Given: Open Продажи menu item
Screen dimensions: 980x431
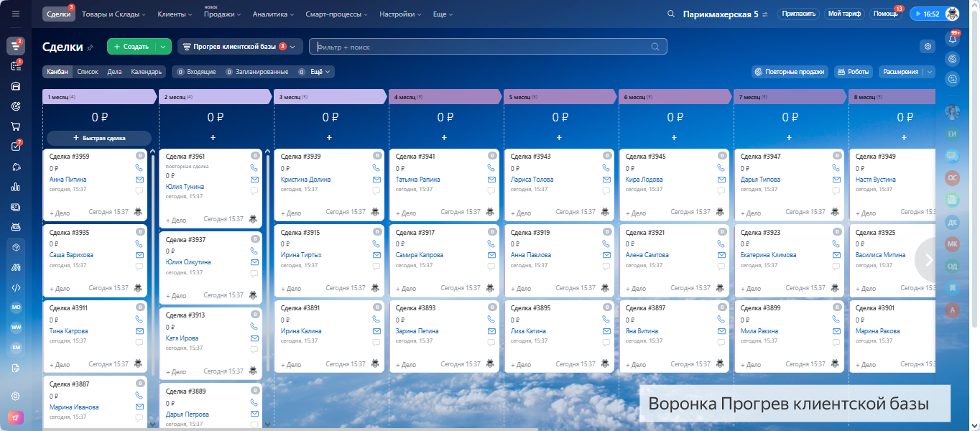Looking at the screenshot, I should 221,14.
